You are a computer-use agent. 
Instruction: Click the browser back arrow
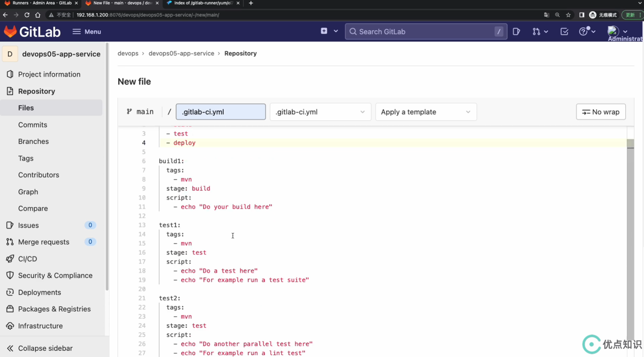(5, 15)
